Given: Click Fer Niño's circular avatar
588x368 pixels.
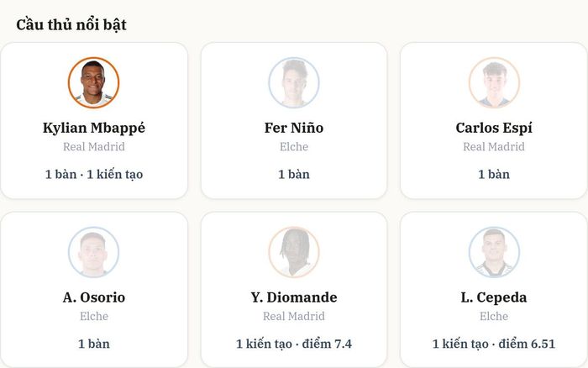Looking at the screenshot, I should [x=294, y=82].
